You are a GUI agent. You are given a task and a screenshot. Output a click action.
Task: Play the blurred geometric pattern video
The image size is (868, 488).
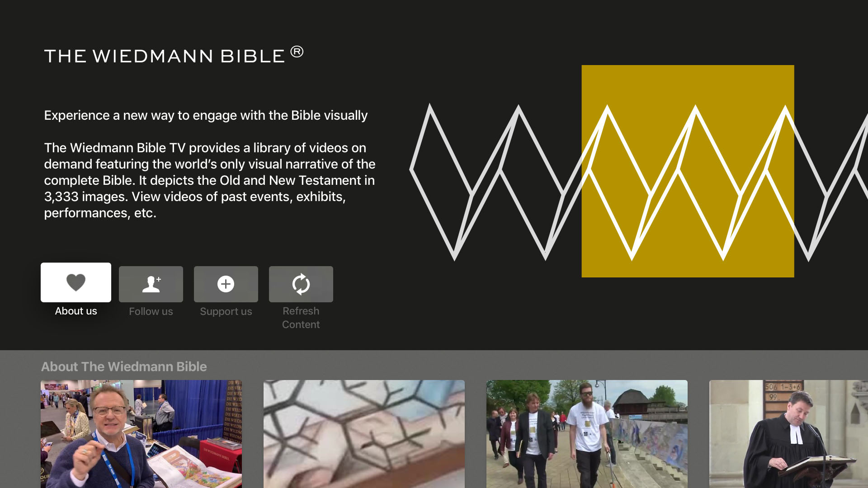point(364,434)
